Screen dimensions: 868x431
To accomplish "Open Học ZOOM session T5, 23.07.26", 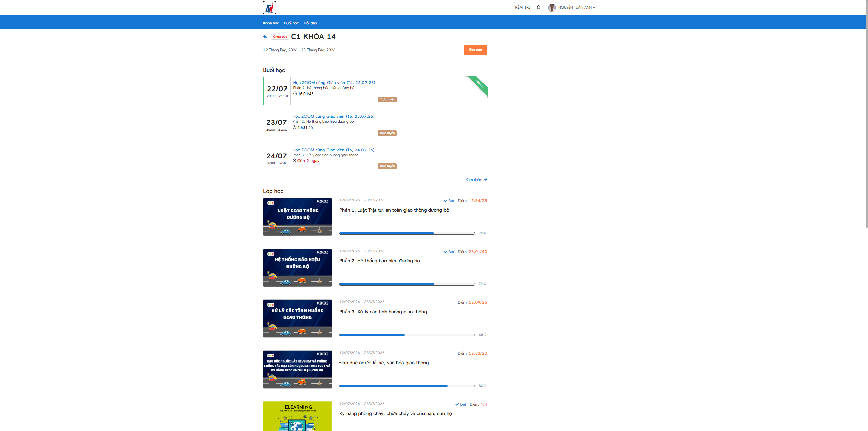I will [333, 116].
